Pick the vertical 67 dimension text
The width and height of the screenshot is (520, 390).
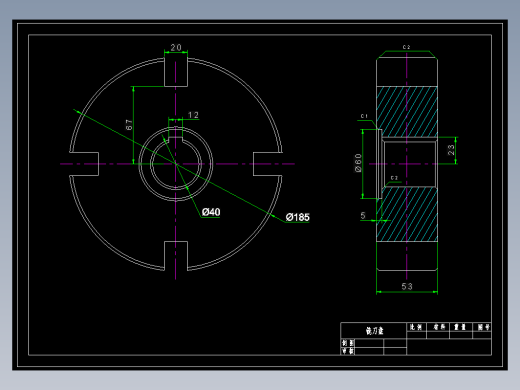tap(129, 125)
